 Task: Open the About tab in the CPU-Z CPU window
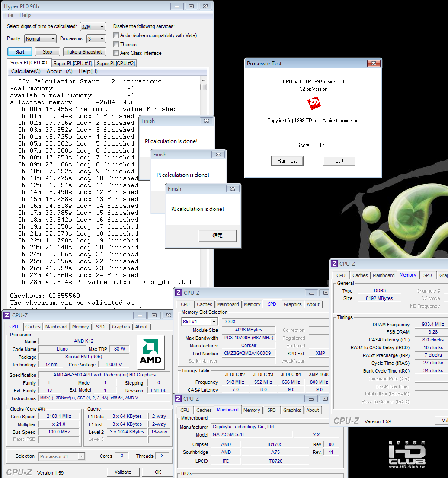(141, 326)
